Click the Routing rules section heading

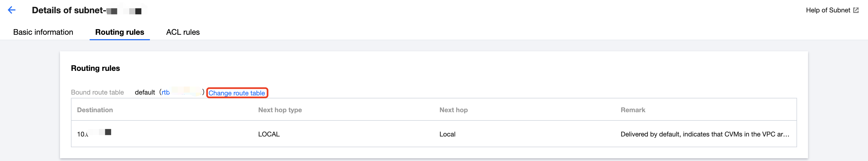pyautogui.click(x=95, y=68)
